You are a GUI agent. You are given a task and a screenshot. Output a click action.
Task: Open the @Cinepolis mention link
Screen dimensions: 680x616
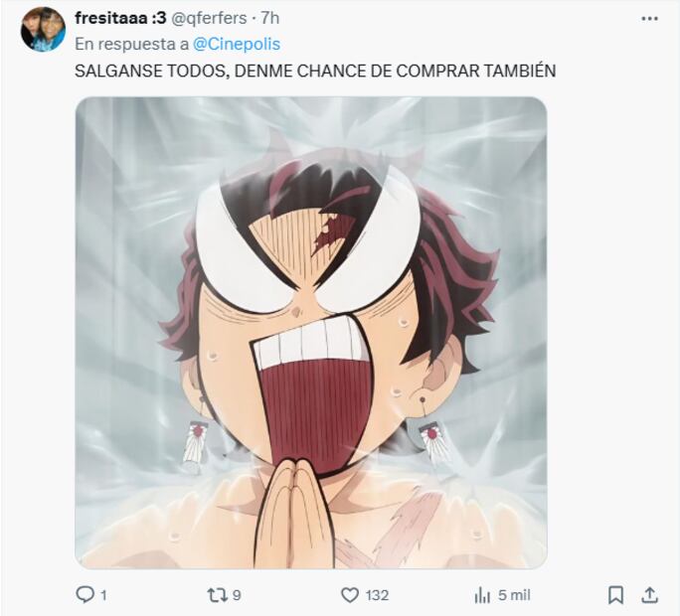click(x=236, y=44)
